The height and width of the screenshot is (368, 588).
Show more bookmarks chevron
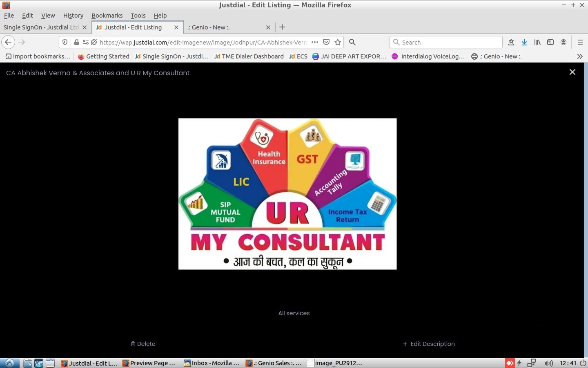(x=580, y=56)
